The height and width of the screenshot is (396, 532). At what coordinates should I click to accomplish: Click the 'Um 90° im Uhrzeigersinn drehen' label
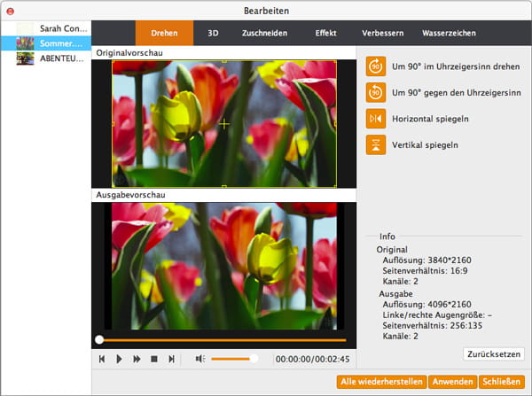pos(456,66)
